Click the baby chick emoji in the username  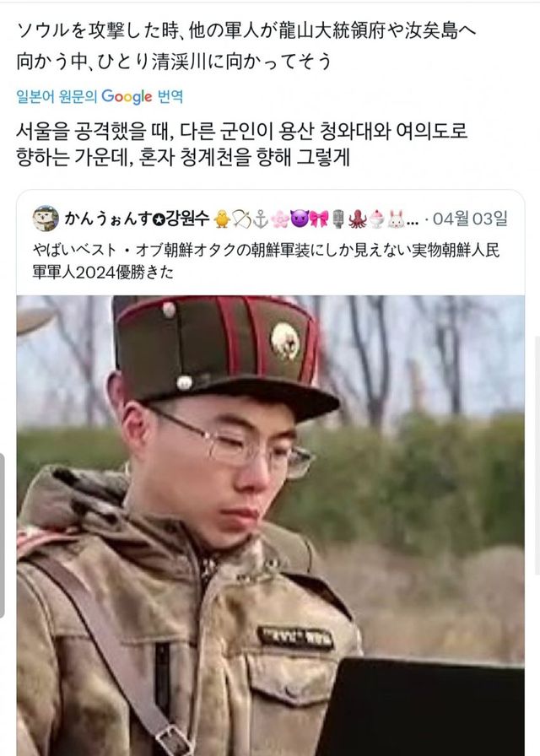pyautogui.click(x=222, y=219)
